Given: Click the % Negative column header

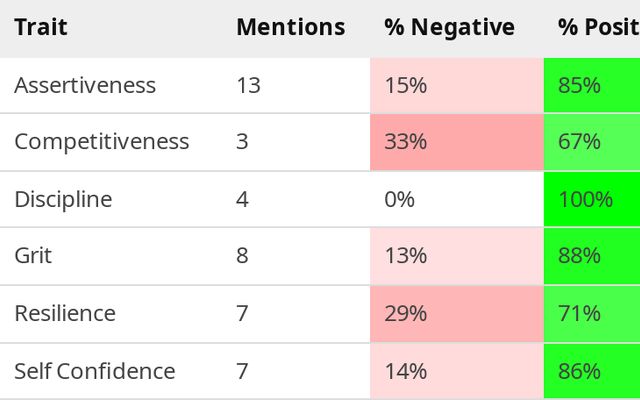Looking at the screenshot, I should click(449, 28).
